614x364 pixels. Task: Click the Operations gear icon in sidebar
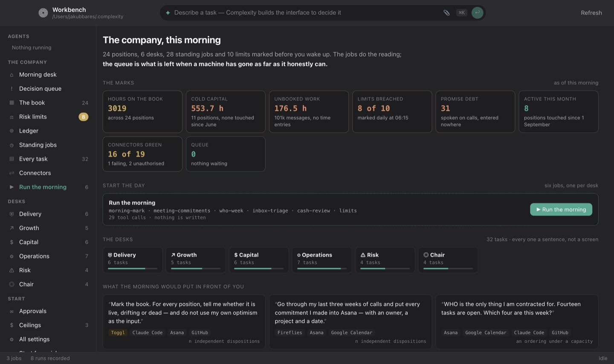[x=12, y=256]
